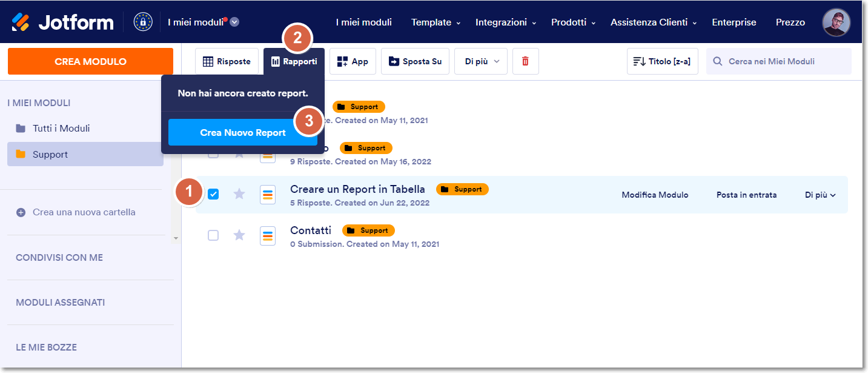The height and width of the screenshot is (373, 868).
Task: Expand CONDIVISI CON ME section
Action: [59, 257]
